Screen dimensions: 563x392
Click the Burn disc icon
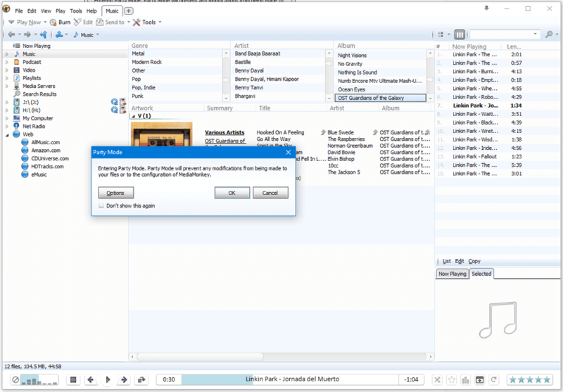53,23
